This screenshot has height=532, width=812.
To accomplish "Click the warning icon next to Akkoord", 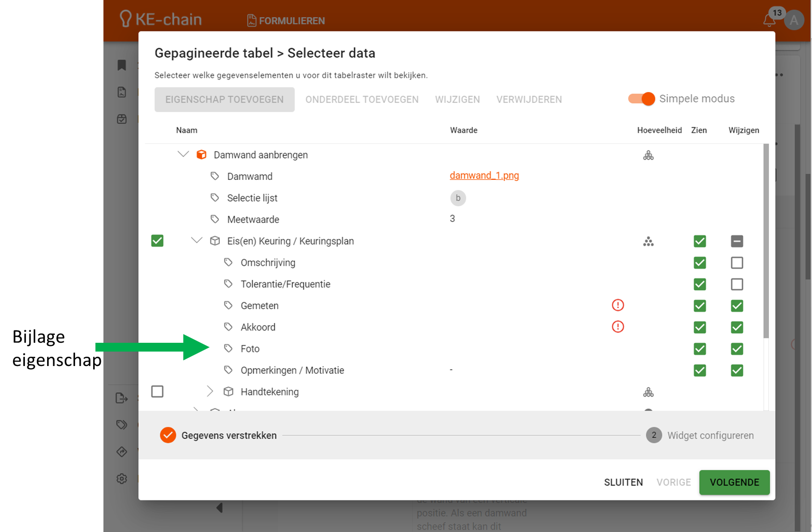I will pos(618,327).
